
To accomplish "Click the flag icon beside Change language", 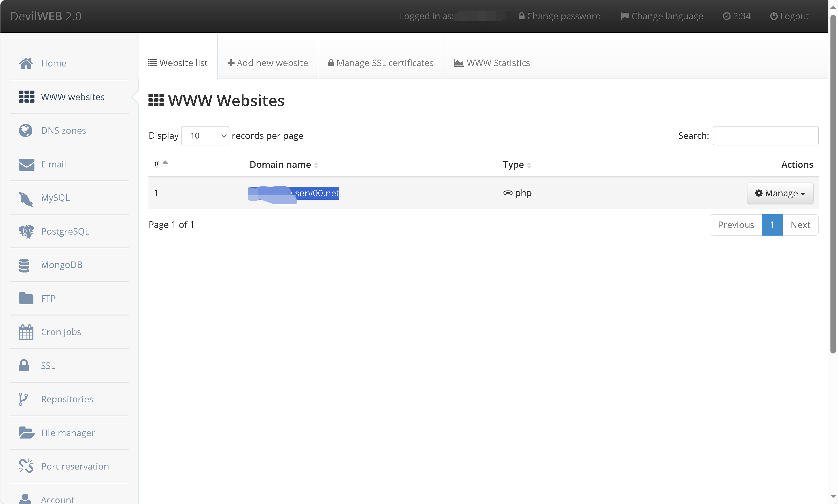I will [x=625, y=16].
